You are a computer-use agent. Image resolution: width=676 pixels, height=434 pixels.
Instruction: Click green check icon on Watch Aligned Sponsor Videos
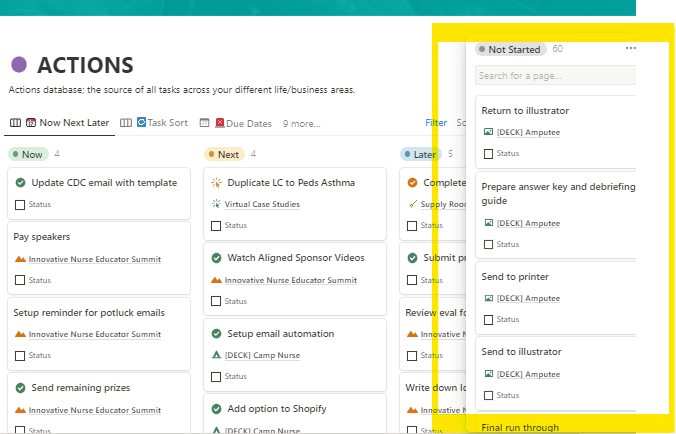[216, 258]
